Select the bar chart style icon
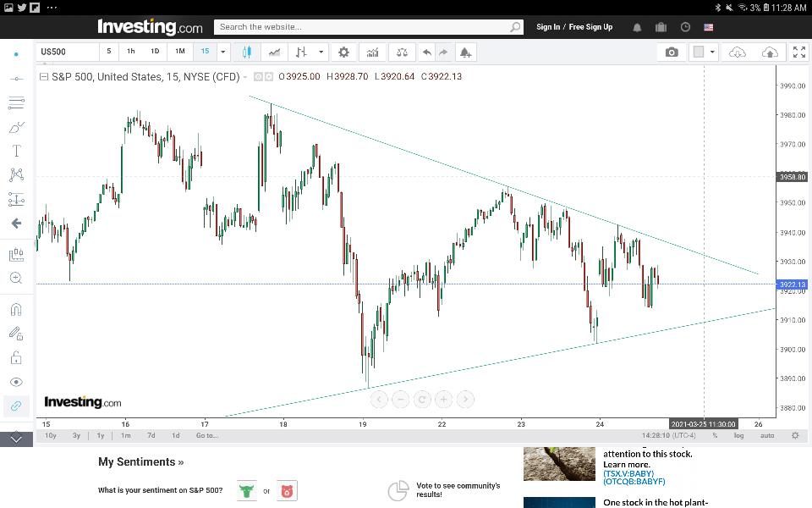The image size is (812, 508). click(301, 52)
